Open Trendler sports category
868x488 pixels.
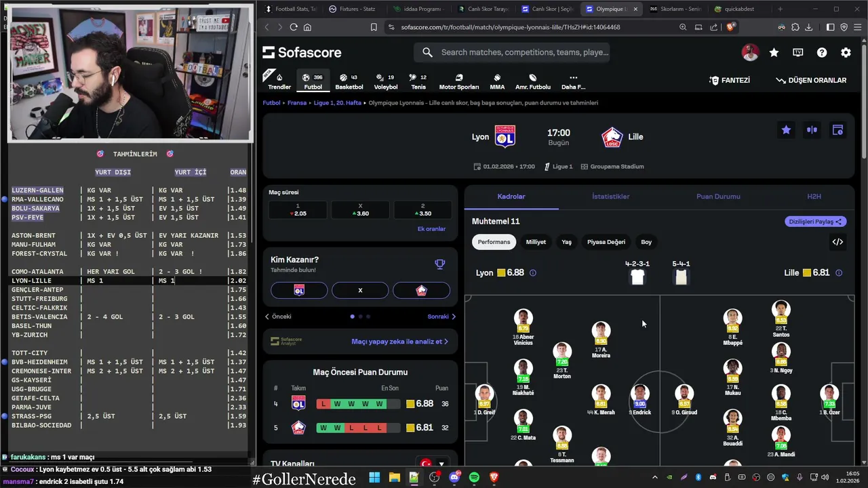tap(279, 81)
